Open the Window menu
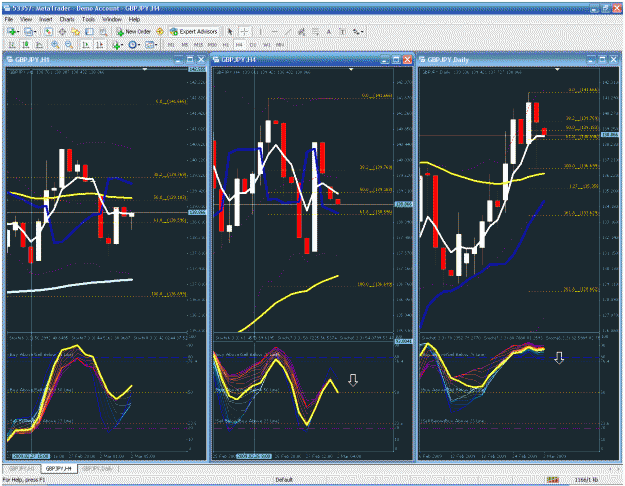 [x=112, y=19]
